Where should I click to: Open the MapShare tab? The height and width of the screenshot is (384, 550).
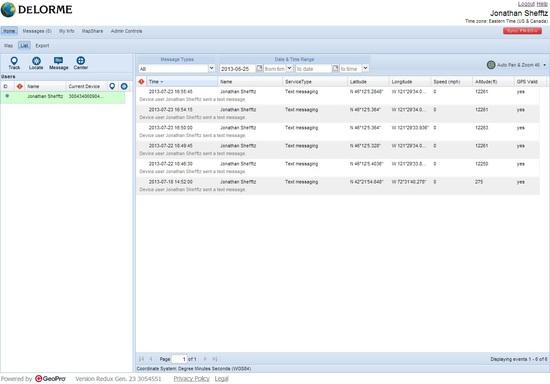pos(92,31)
